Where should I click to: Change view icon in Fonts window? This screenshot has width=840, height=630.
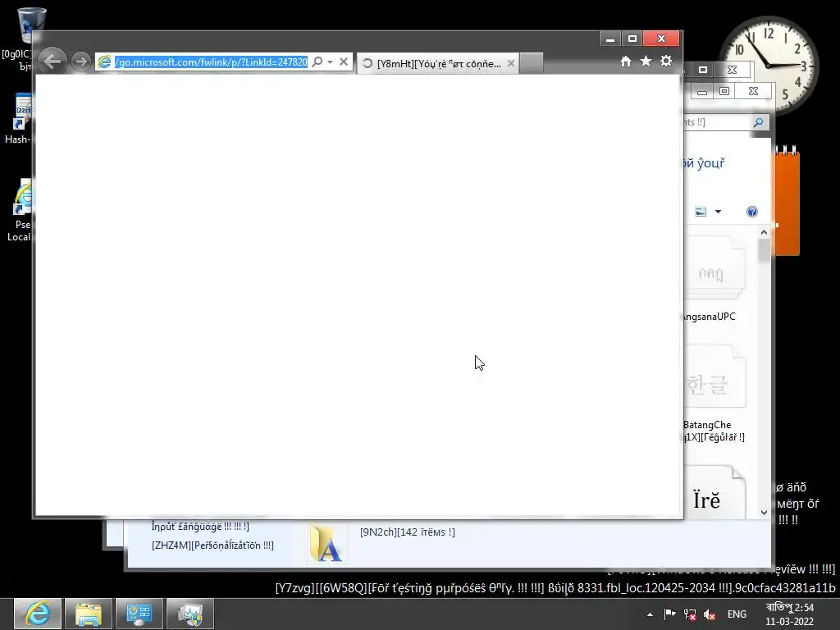click(701, 212)
